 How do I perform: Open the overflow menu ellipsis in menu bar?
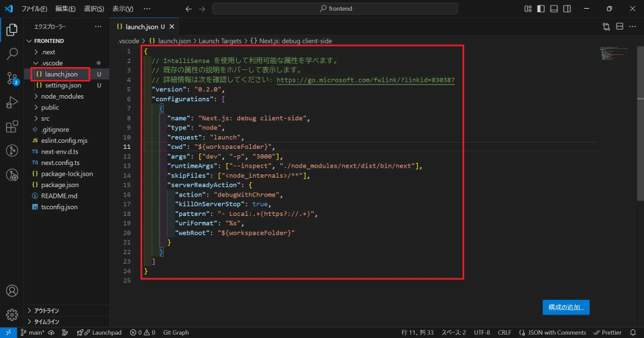[147, 9]
